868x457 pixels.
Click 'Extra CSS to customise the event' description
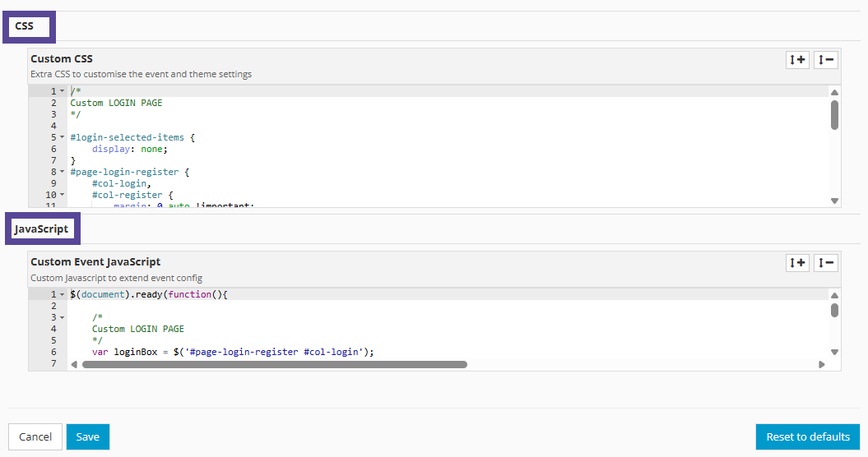142,74
